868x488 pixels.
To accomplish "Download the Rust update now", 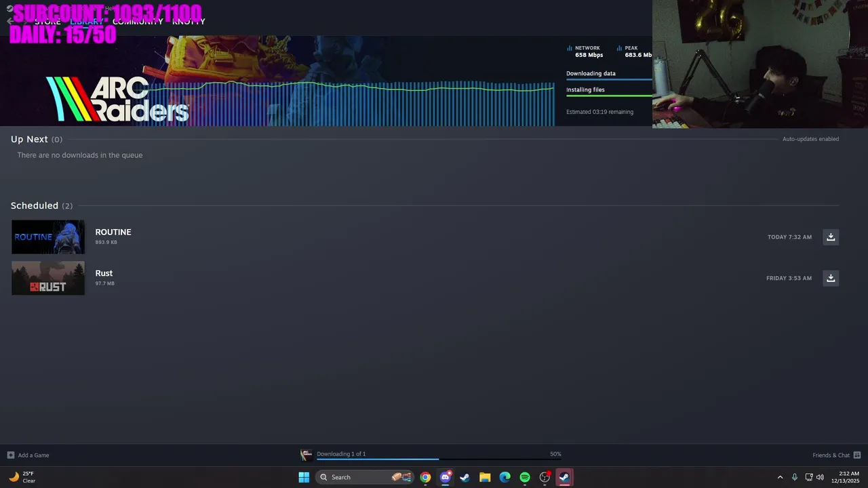I will coord(831,278).
